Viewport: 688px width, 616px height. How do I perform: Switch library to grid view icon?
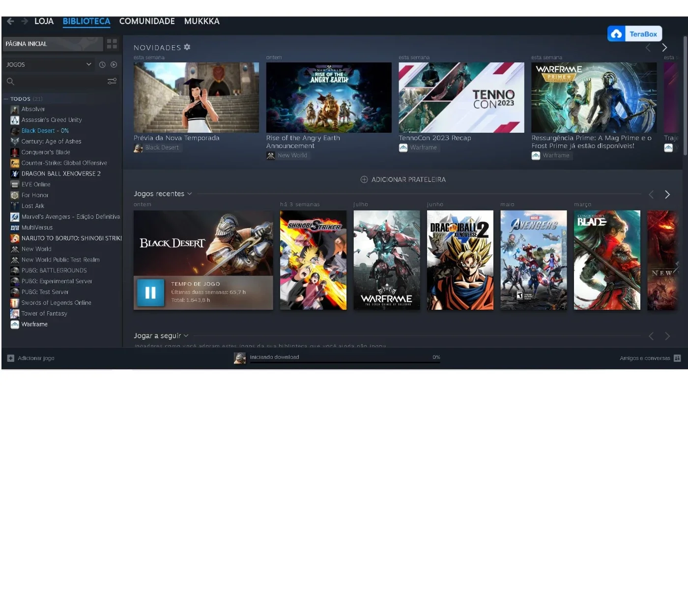point(112,44)
